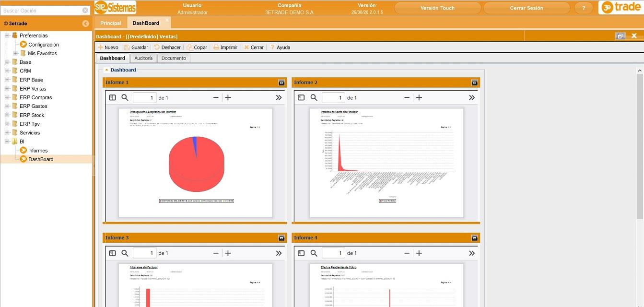Switch to the Auditoría tab
Screen dimensions: 644x307
[x=143, y=58]
